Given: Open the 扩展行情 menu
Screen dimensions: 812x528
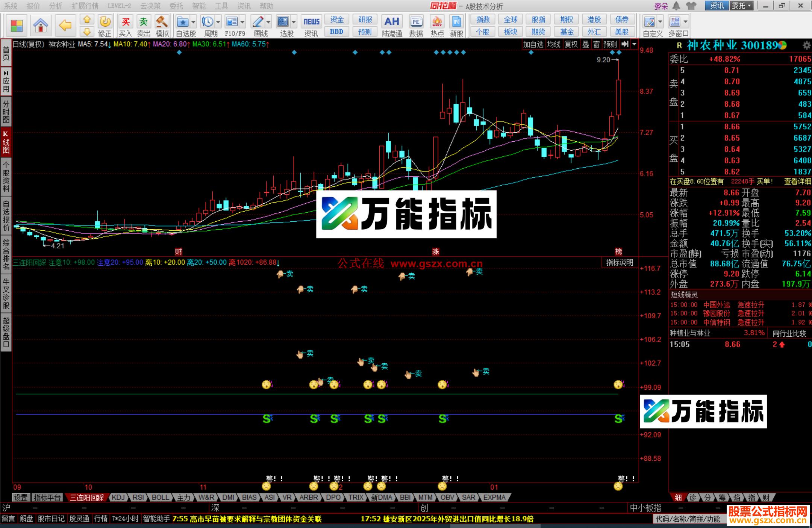Looking at the screenshot, I should (85, 6).
